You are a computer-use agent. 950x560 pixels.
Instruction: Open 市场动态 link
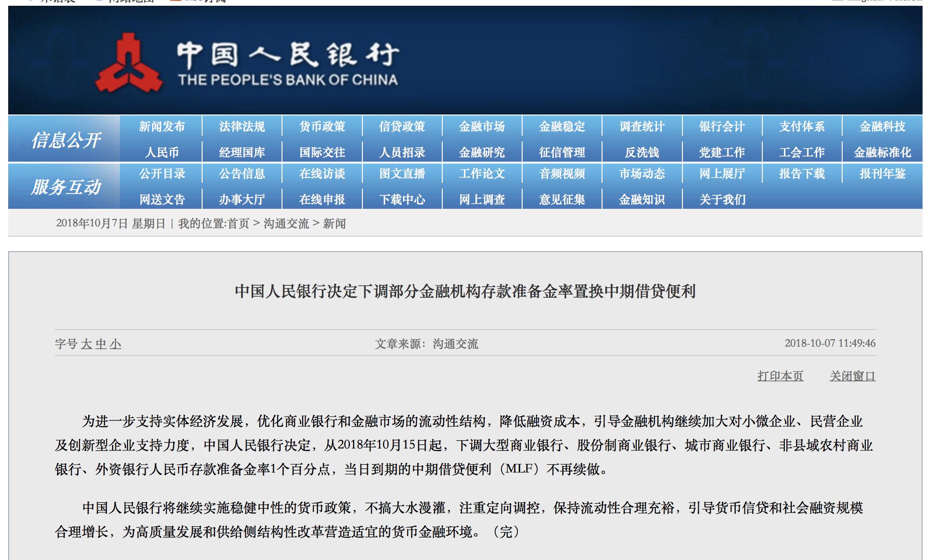tap(642, 174)
